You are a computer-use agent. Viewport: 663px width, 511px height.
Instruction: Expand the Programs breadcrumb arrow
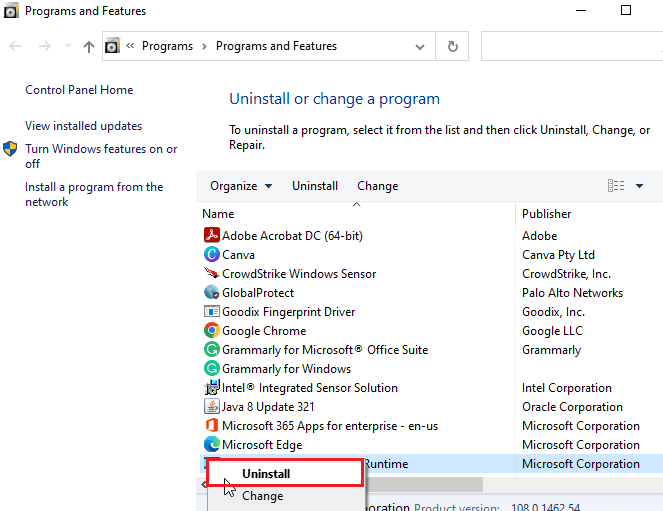click(204, 46)
